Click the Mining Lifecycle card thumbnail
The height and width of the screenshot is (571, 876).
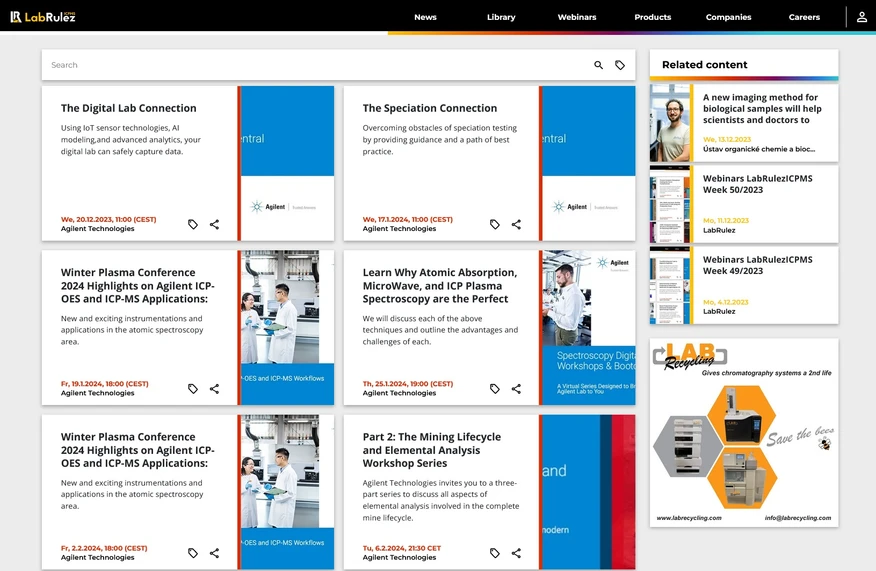(587, 492)
